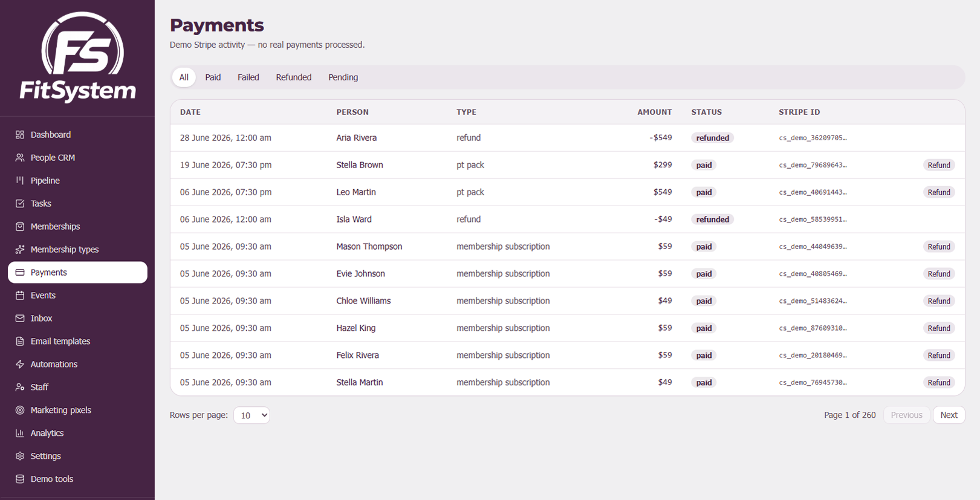Image resolution: width=980 pixels, height=500 pixels.
Task: Select the All filter tab
Action: point(184,77)
